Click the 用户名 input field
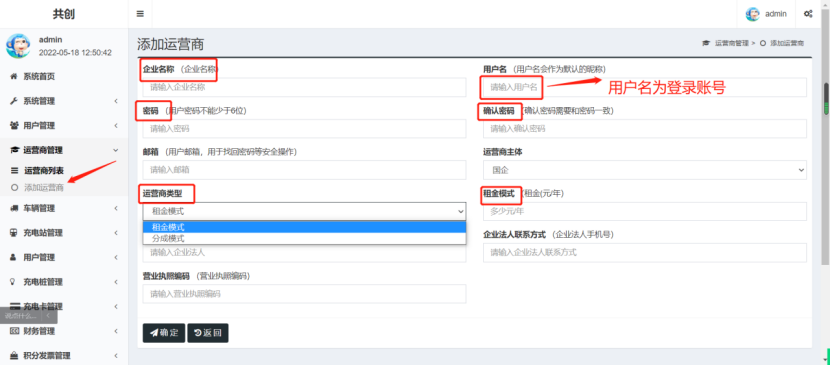Screen dimensions: 831x365 [644, 87]
